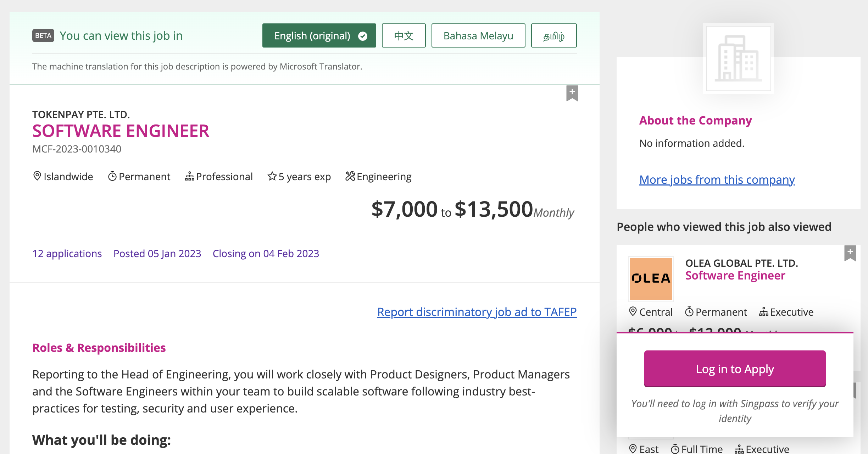Bookmark the OLEA Global job card
This screenshot has height=454, width=868.
(x=850, y=253)
